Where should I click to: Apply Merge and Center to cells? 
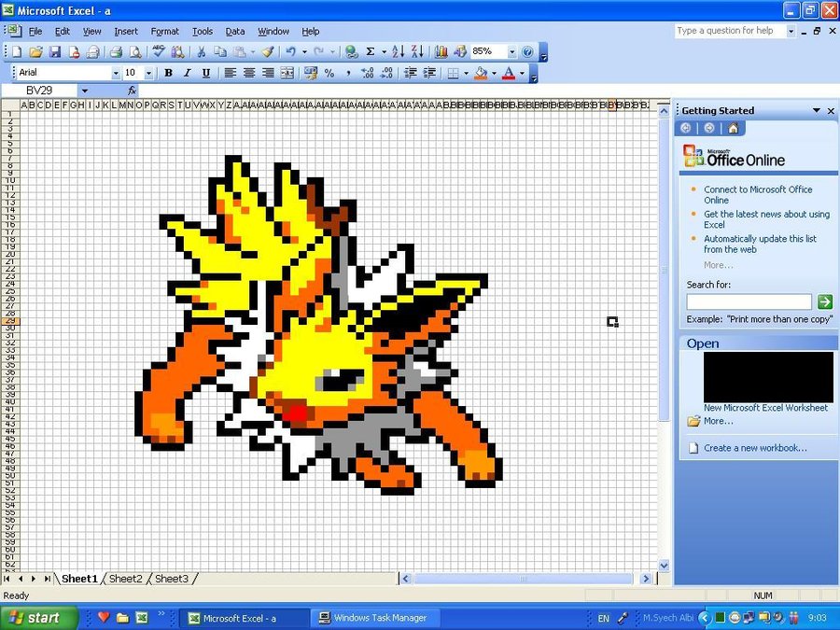tap(287, 73)
